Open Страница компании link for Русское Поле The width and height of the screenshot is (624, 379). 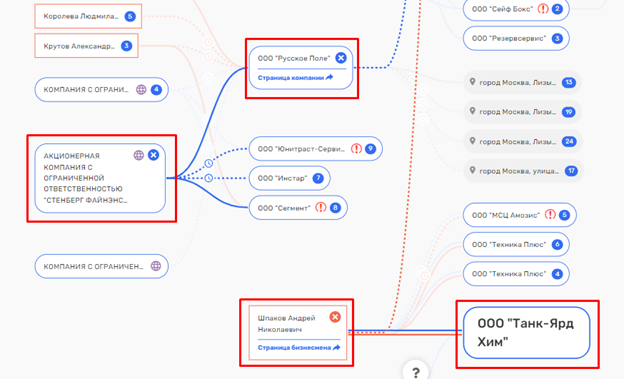point(295,78)
